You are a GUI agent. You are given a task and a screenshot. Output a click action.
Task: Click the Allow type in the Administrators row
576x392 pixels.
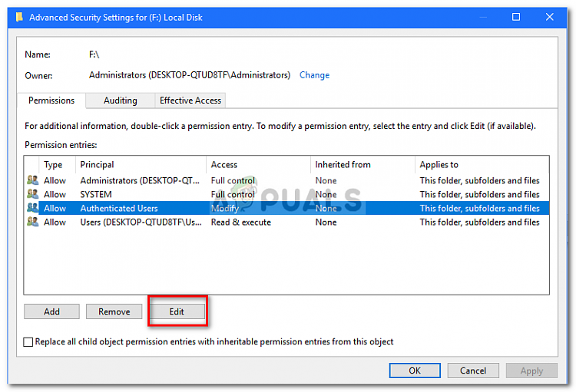click(x=55, y=180)
